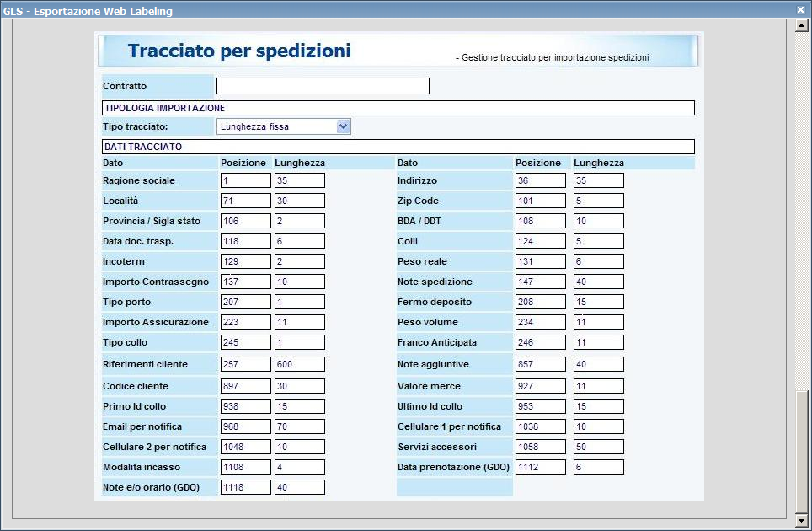Screen dimensions: 812x531
Task: Edit Note aggiuntive position field
Action: [x=541, y=363]
